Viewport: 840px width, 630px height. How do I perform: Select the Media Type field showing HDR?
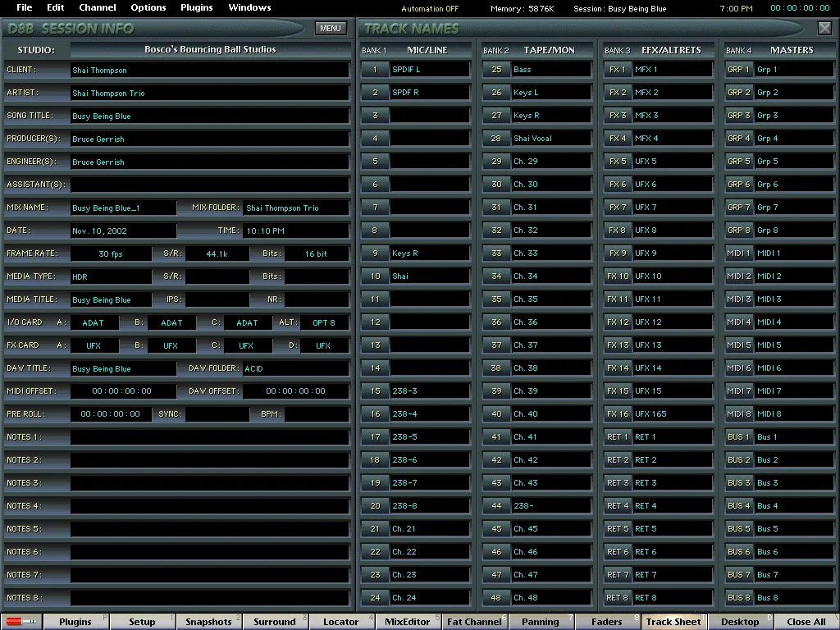pyautogui.click(x=111, y=277)
